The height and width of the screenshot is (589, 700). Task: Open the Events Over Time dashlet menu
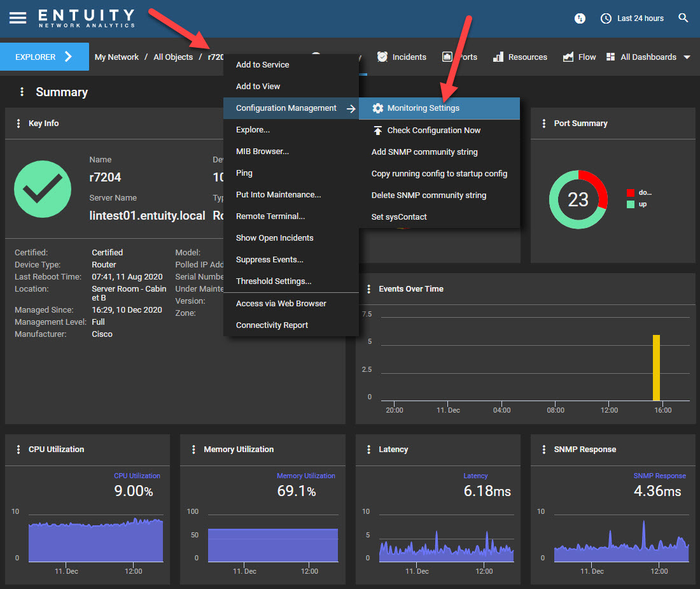(368, 289)
